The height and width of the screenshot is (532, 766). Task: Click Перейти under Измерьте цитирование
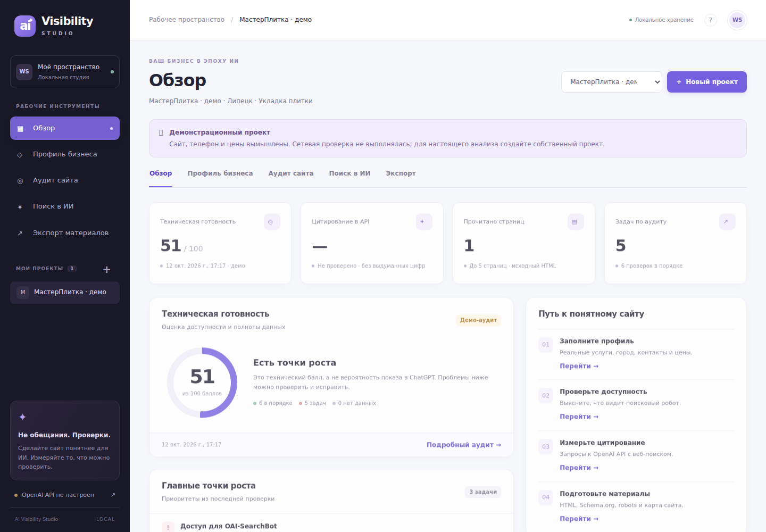(x=579, y=468)
